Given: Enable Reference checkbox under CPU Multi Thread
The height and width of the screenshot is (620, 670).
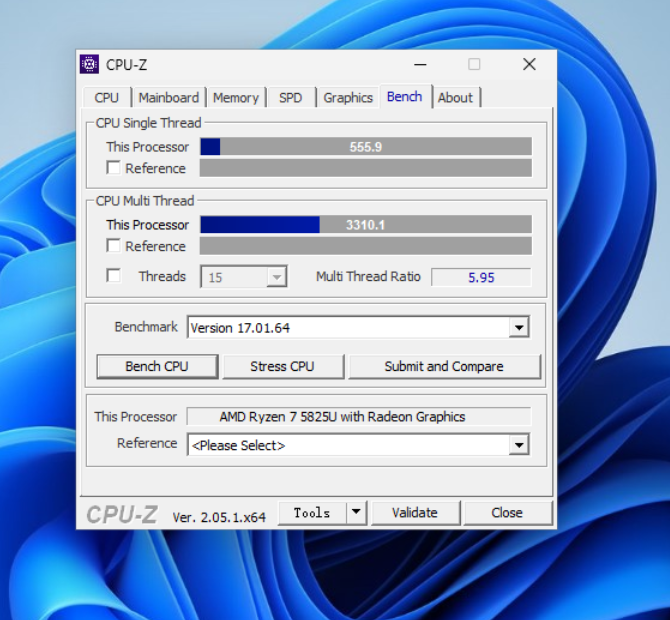Looking at the screenshot, I should pos(113,246).
